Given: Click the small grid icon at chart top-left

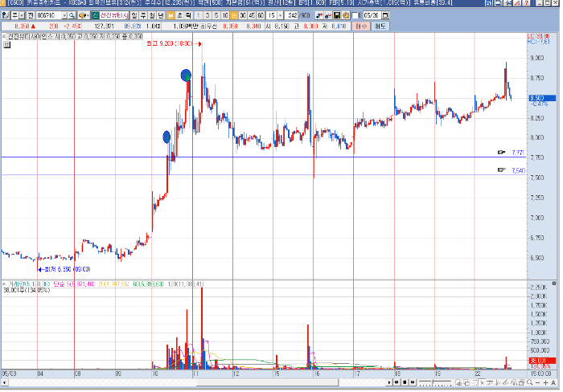Looking at the screenshot, I should [6, 45].
